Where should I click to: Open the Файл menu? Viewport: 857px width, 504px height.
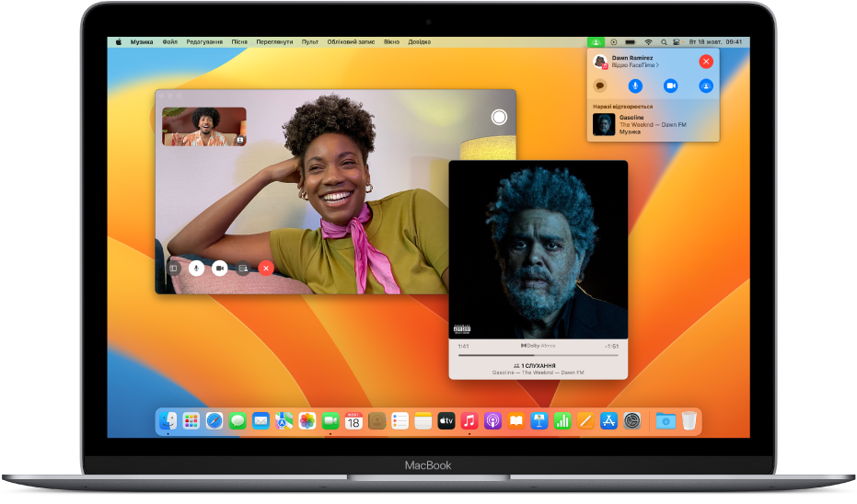[170, 42]
